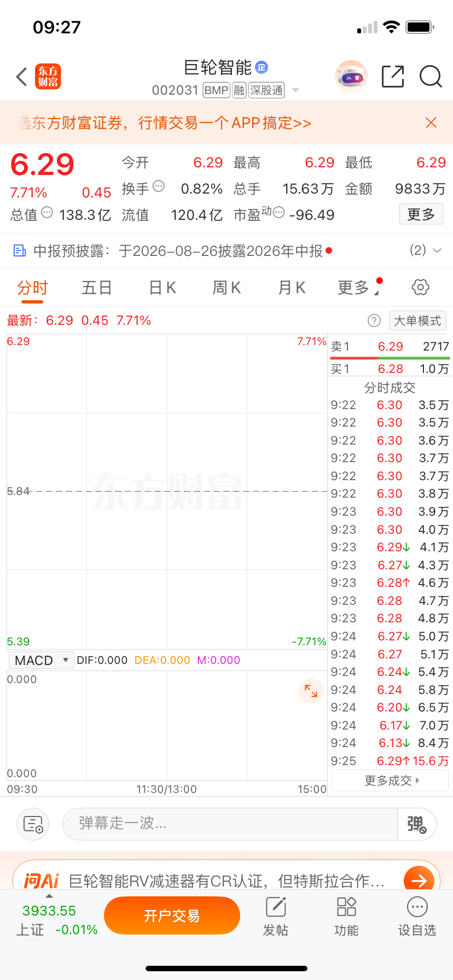Expand the stock code dropdown triangle
453x980 pixels.
pos(295,90)
